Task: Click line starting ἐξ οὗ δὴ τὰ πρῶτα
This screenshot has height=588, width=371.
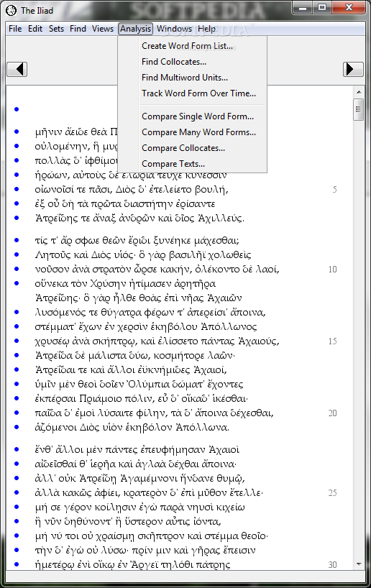Action: click(125, 203)
